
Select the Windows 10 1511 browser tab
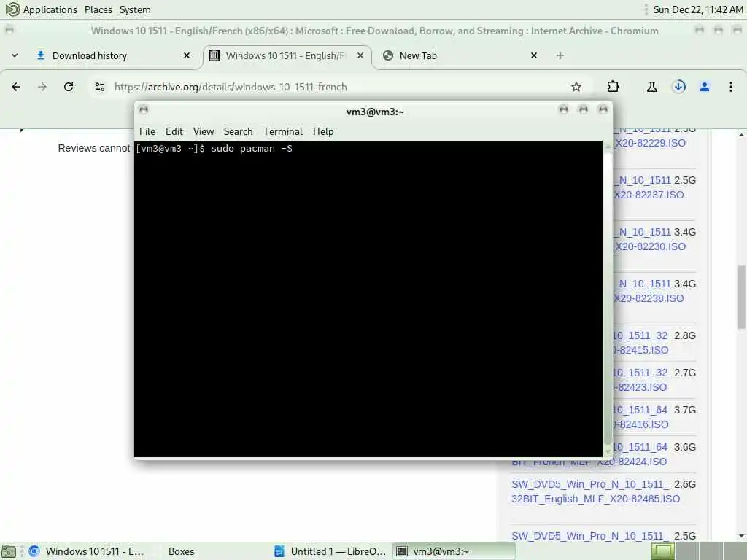click(287, 55)
